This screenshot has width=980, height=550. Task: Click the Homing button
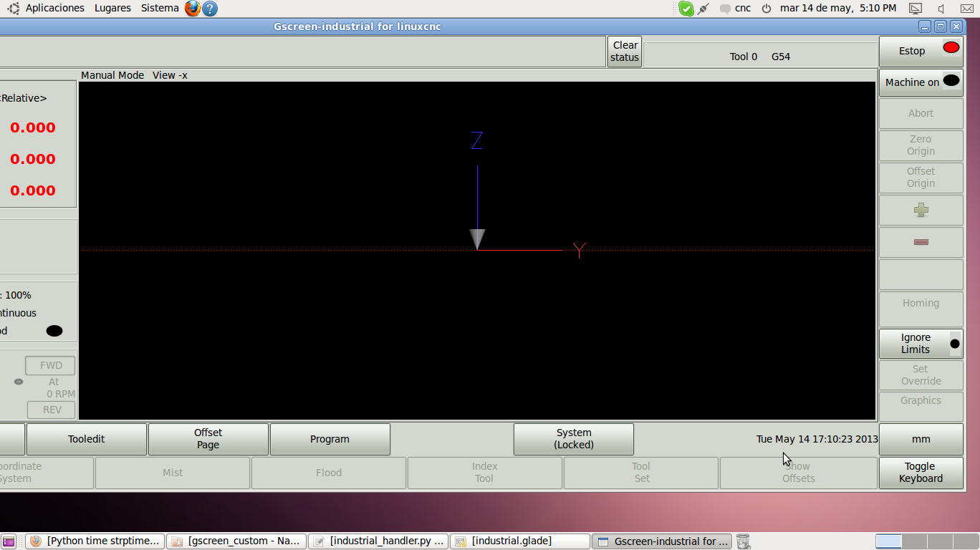pyautogui.click(x=921, y=309)
